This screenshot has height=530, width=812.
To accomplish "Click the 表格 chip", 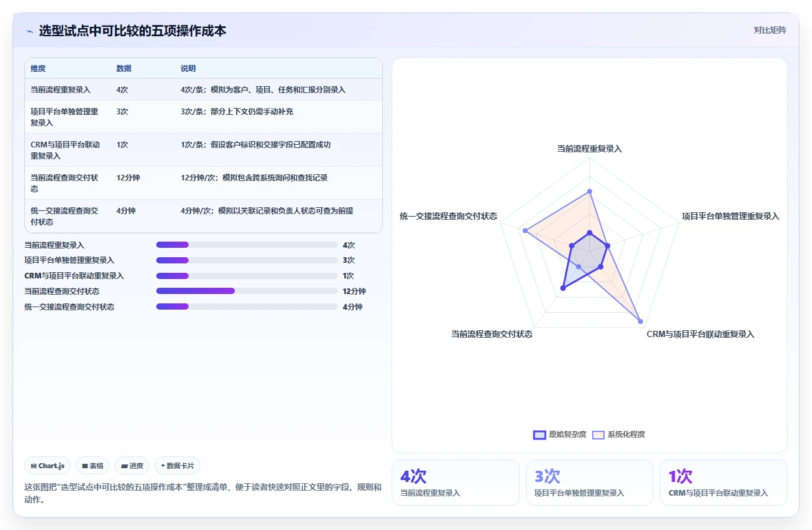I will 92,466.
